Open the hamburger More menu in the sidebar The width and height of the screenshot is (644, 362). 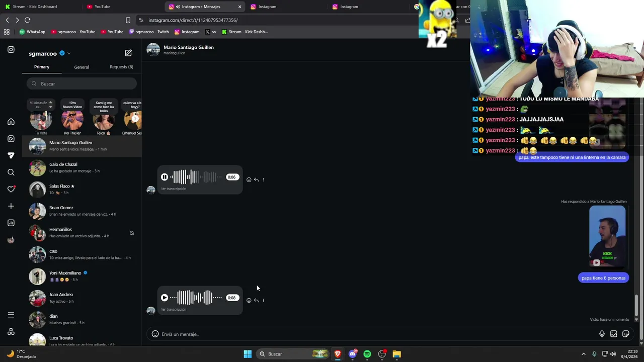click(11, 315)
